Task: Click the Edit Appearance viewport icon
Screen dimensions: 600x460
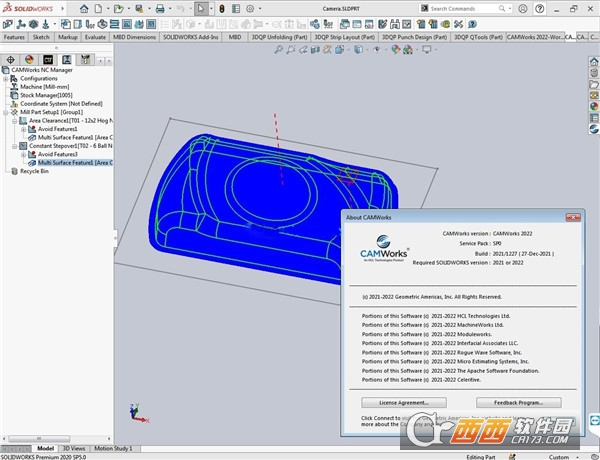Action: [396, 49]
